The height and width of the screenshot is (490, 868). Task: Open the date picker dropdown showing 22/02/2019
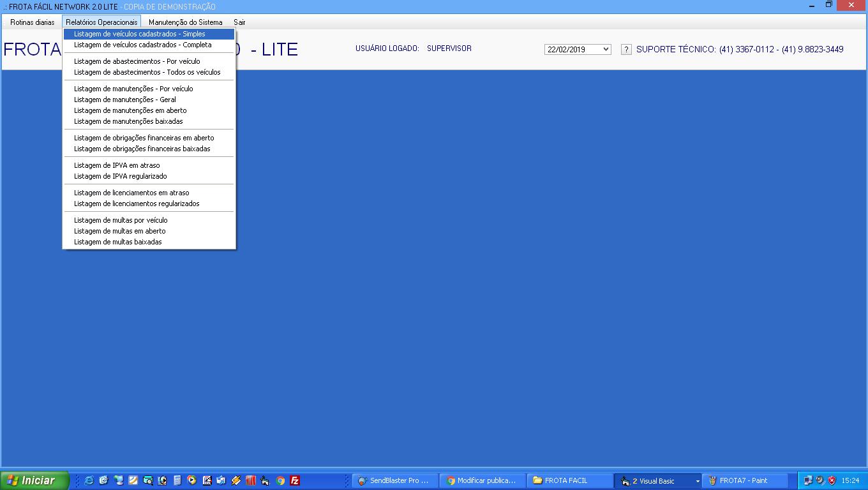click(605, 49)
